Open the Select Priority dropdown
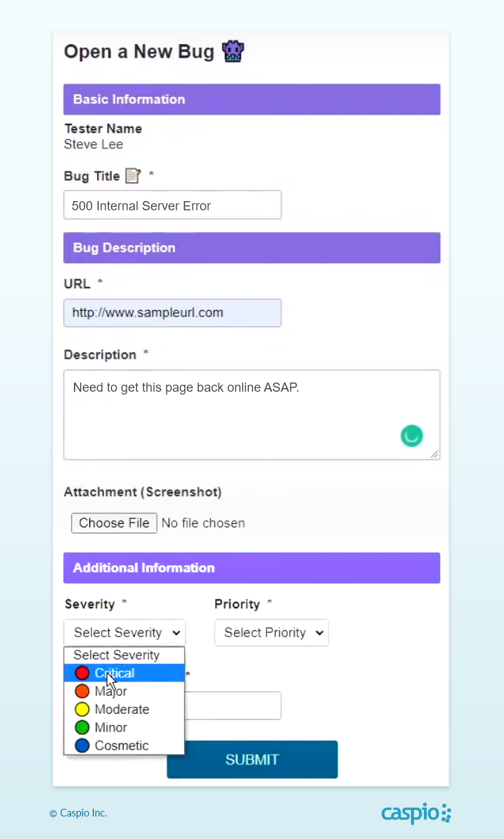 tap(271, 632)
